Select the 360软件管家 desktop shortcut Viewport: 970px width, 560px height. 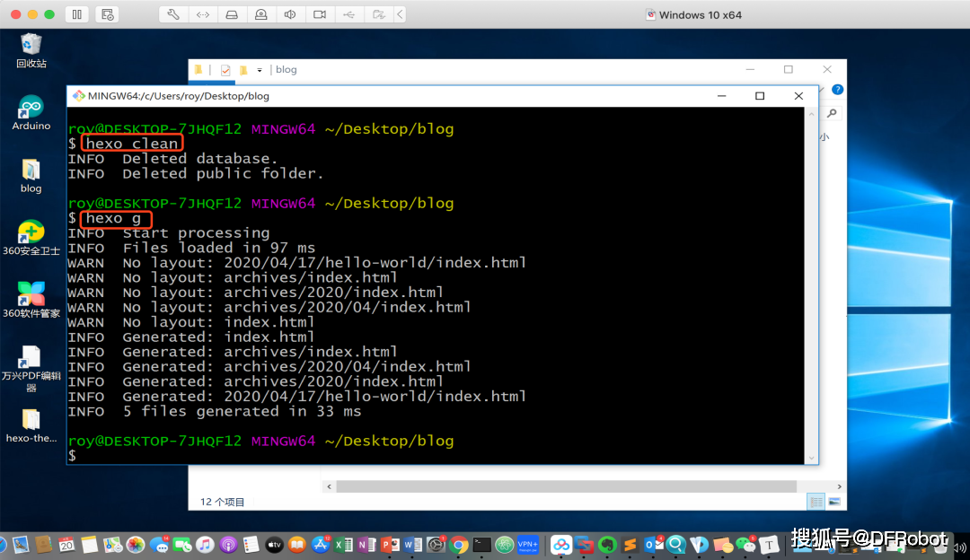tap(31, 301)
